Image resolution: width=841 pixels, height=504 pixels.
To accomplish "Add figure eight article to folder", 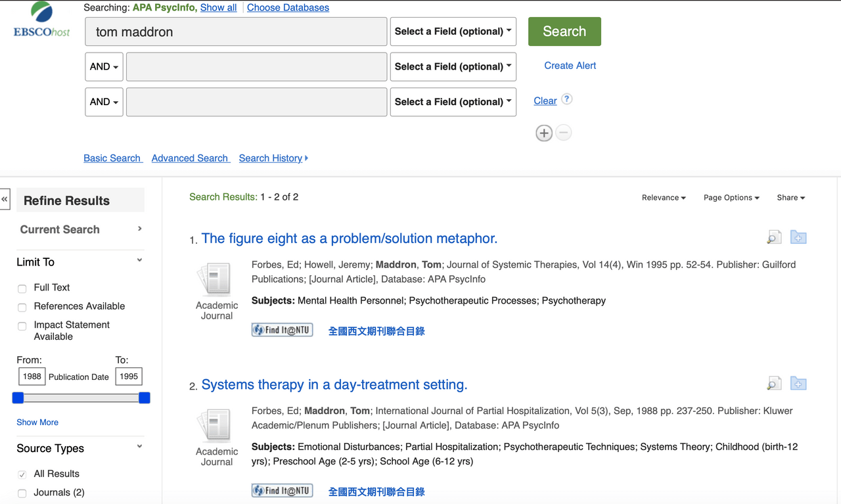I will click(798, 237).
